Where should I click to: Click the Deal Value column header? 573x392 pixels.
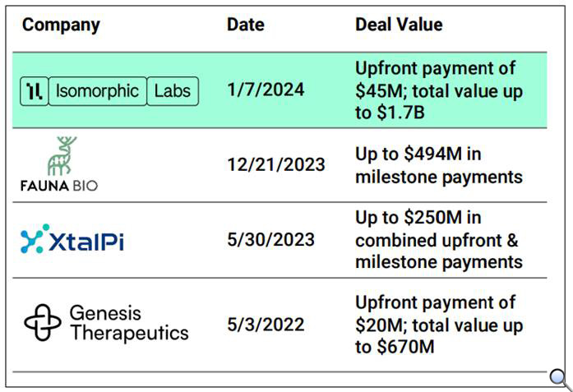point(399,25)
